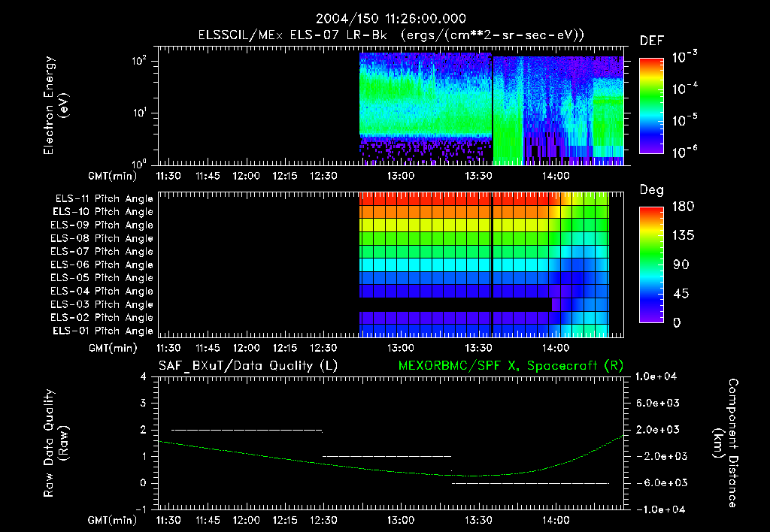Select the ELS-09 Pitch Angle row label
Image resolution: width=770 pixels, height=532 pixels.
coord(102,225)
